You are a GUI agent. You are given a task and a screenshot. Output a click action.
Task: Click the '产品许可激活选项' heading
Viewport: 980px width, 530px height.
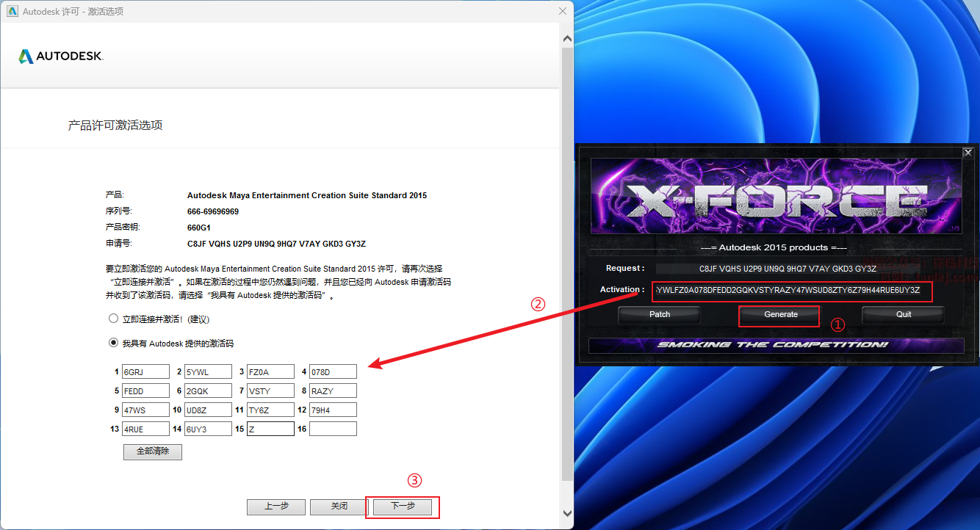coord(115,126)
